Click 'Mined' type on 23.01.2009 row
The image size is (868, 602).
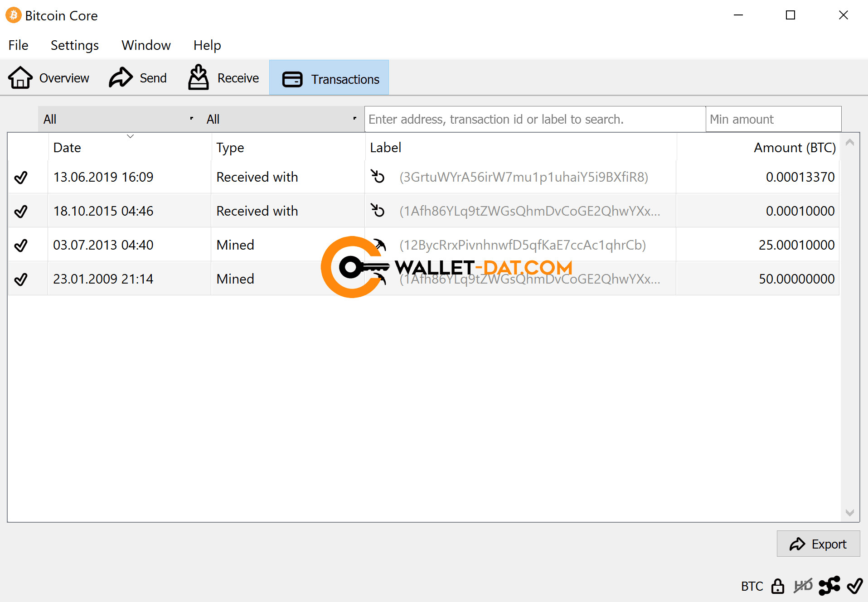pos(235,279)
